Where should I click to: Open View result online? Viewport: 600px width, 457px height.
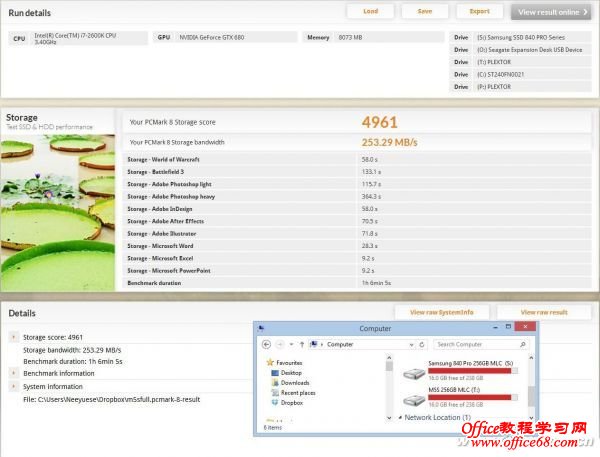pyautogui.click(x=551, y=12)
